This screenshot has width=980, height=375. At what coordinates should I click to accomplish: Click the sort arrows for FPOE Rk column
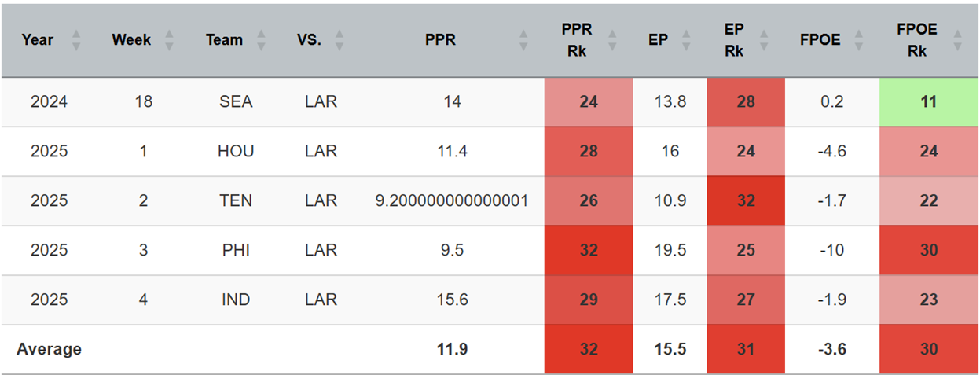point(957,40)
